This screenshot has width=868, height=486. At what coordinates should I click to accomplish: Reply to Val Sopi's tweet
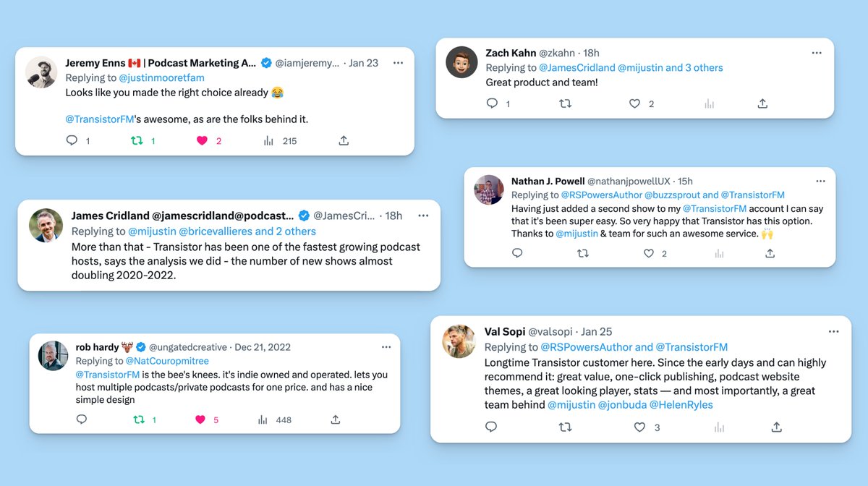pos(491,427)
